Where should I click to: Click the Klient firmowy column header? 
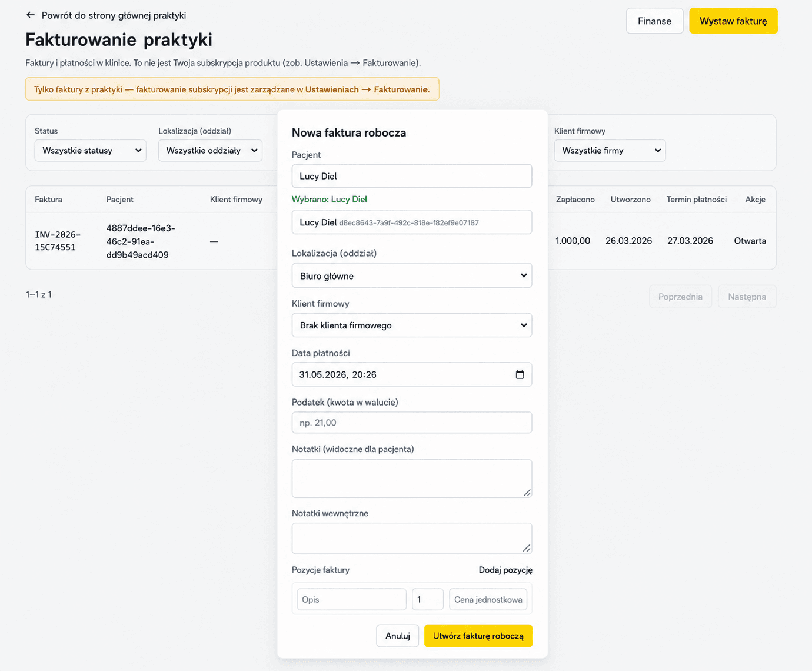(x=236, y=200)
